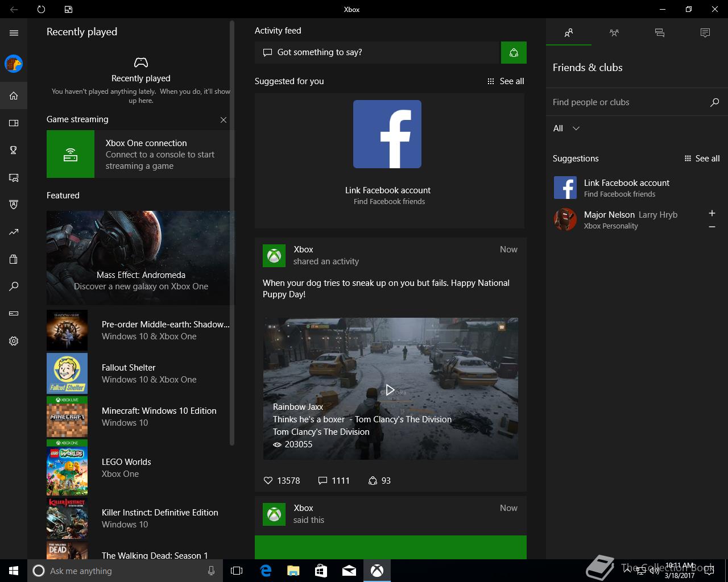This screenshot has width=728, height=582.
Task: Open Game DVR sidebar icon
Action: tap(14, 177)
